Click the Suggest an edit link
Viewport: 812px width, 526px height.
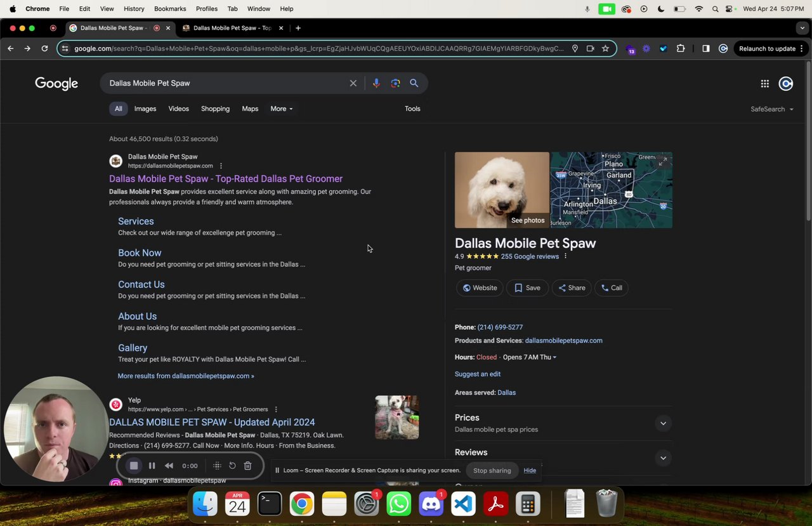(478, 374)
